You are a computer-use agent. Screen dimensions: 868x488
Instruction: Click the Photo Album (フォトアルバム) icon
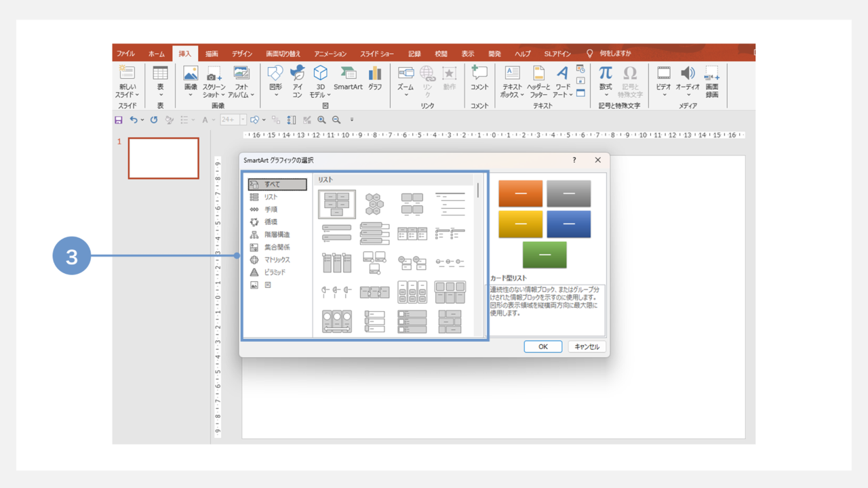241,73
